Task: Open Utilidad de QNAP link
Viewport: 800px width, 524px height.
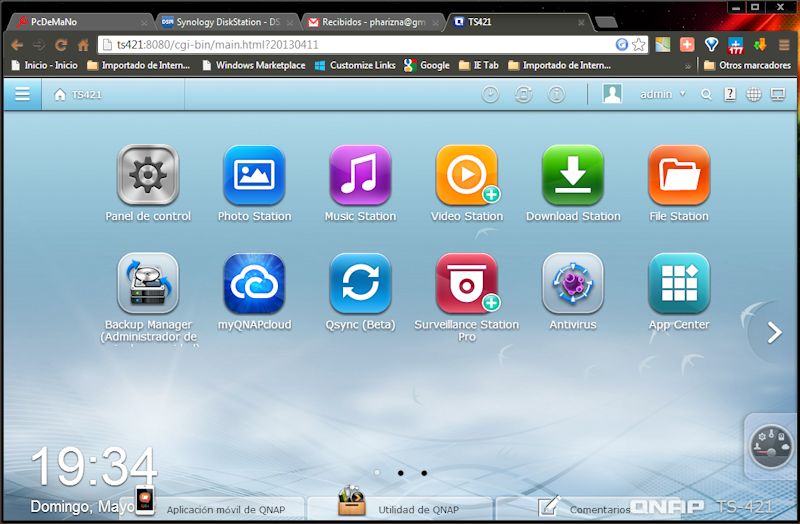Action: click(x=418, y=509)
